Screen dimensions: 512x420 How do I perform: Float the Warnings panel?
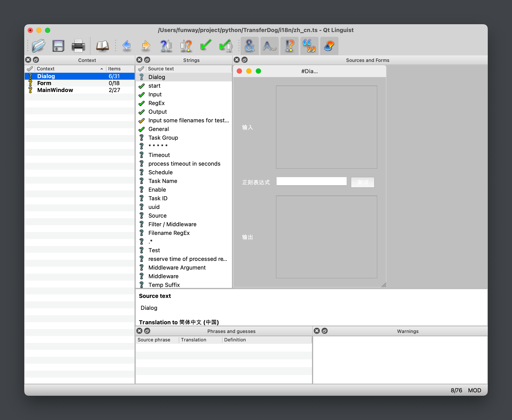click(325, 331)
